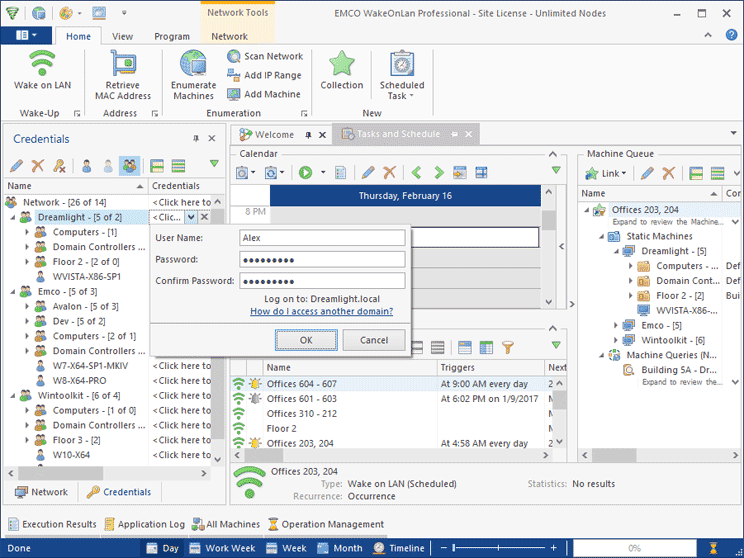Click Add Machine in ribbon
Screen dimensions: 744x558
[264, 95]
